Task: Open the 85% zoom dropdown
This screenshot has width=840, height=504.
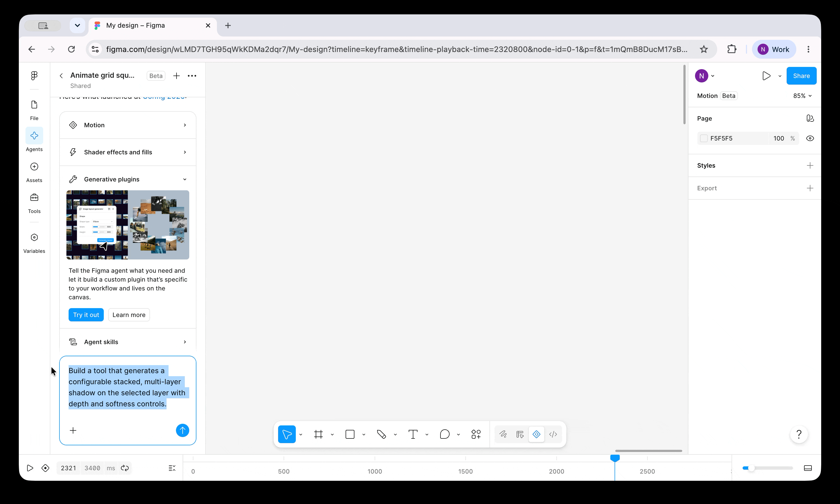Action: tap(802, 96)
